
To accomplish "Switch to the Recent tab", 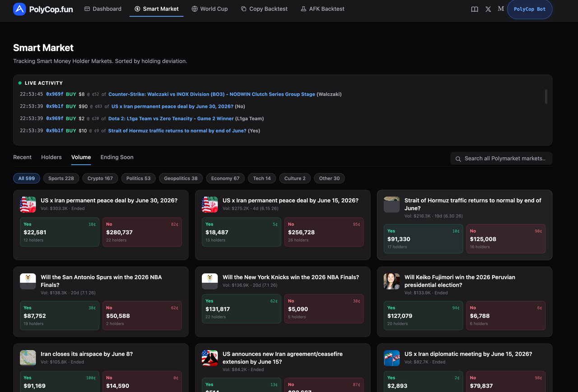I will (x=22, y=157).
